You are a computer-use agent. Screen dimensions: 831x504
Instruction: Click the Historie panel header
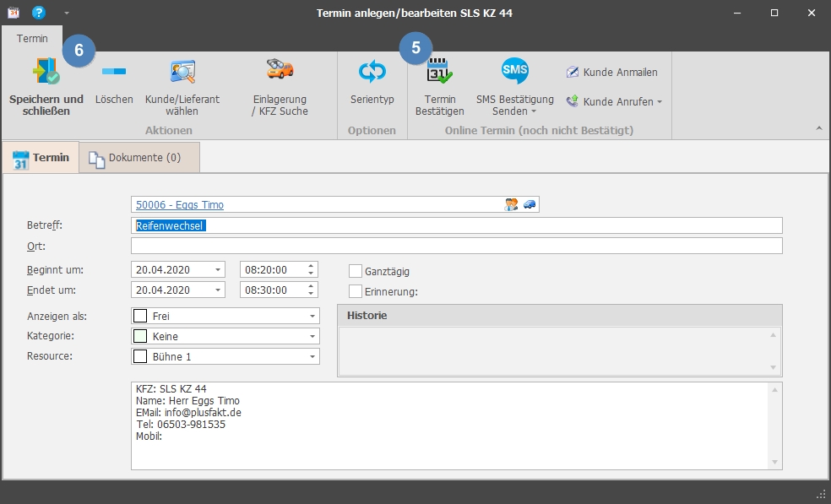click(x=560, y=316)
